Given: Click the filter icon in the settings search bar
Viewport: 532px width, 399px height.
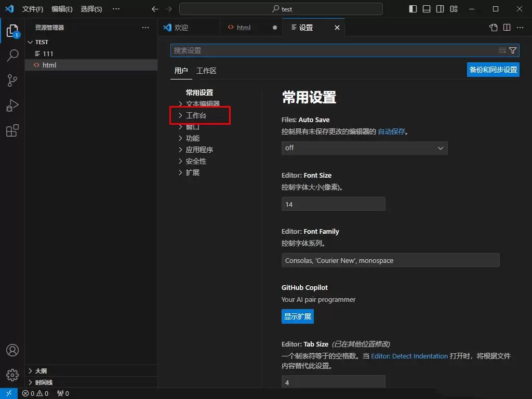Looking at the screenshot, I should pos(512,50).
